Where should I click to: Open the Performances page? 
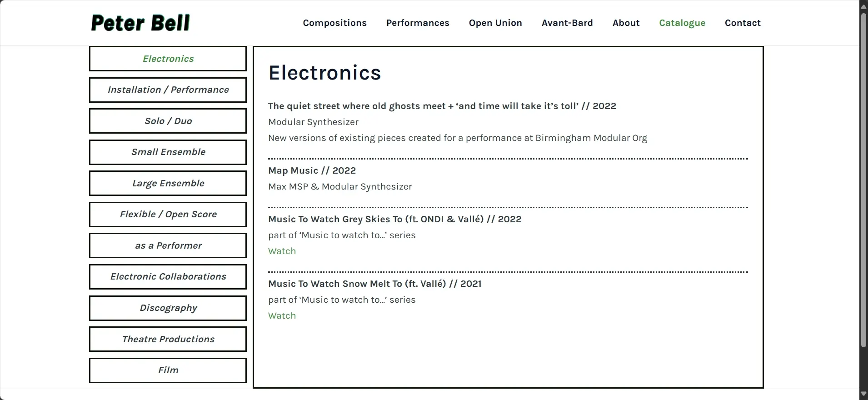(x=418, y=23)
